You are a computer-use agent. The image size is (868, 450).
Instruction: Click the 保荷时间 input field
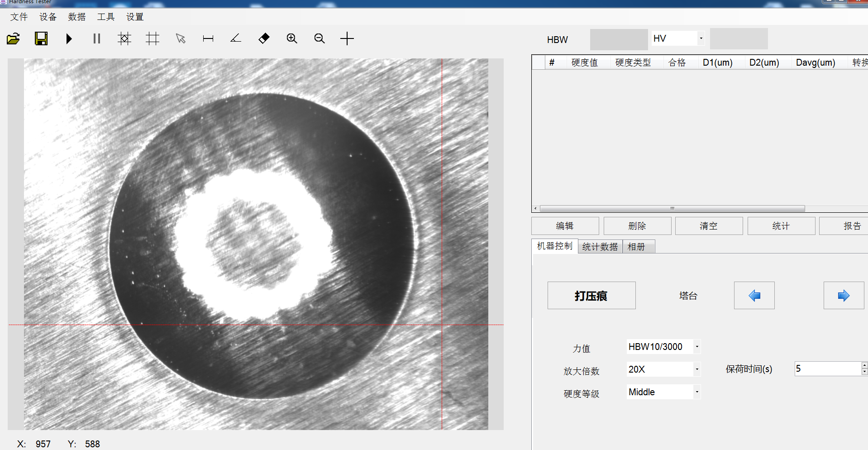pos(827,369)
